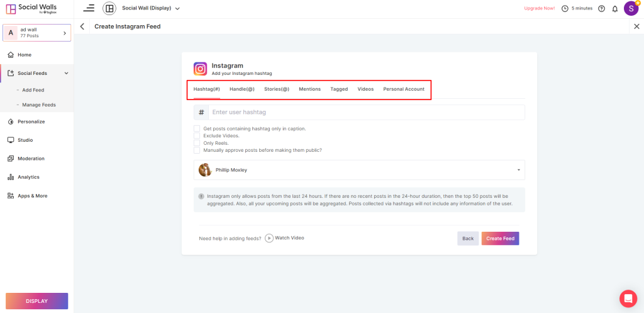Image resolution: width=644 pixels, height=313 pixels.
Task: Click the Upgrade Now! link
Action: [539, 8]
